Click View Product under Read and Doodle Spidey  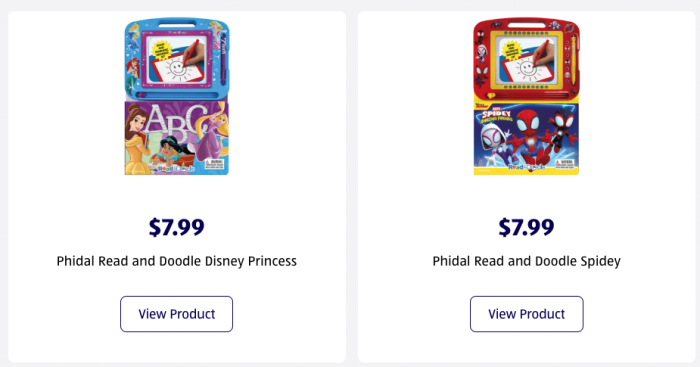(x=526, y=314)
